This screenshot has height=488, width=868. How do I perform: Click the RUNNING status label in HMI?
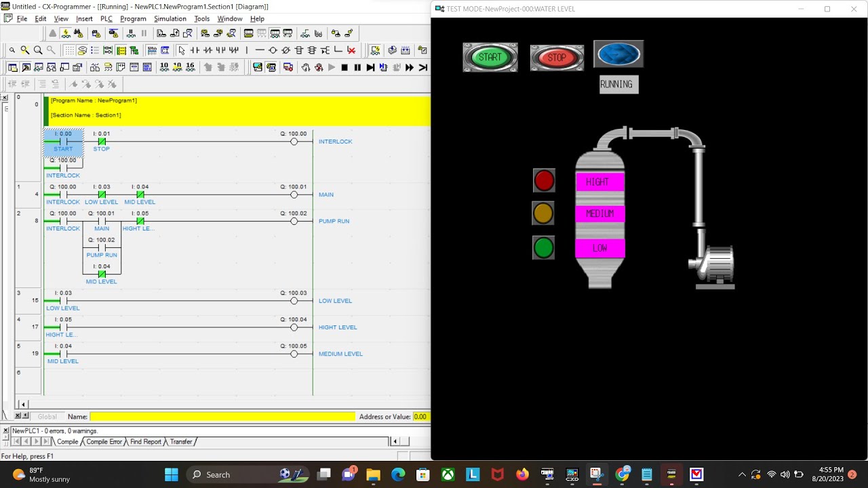pyautogui.click(x=618, y=84)
